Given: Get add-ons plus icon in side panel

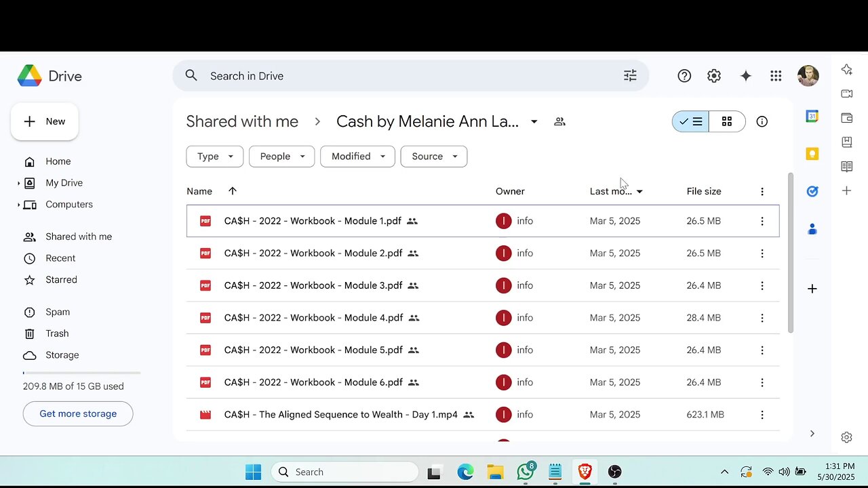Looking at the screenshot, I should coord(812,289).
